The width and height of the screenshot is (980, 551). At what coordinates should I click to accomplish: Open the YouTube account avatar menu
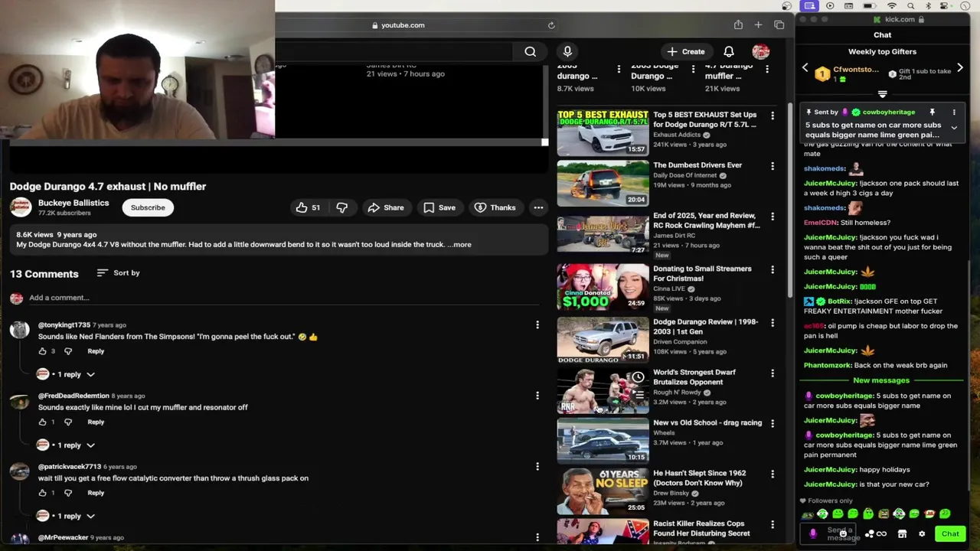760,51
